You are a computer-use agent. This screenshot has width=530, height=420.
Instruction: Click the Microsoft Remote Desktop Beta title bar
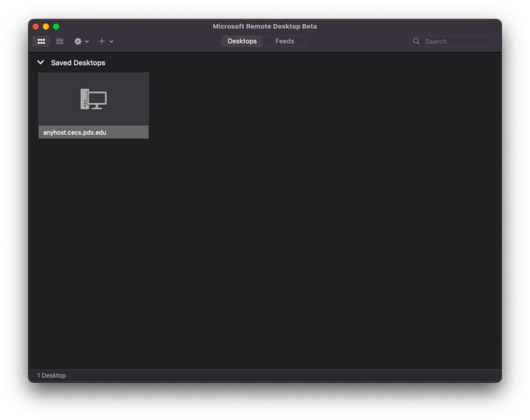coord(264,26)
